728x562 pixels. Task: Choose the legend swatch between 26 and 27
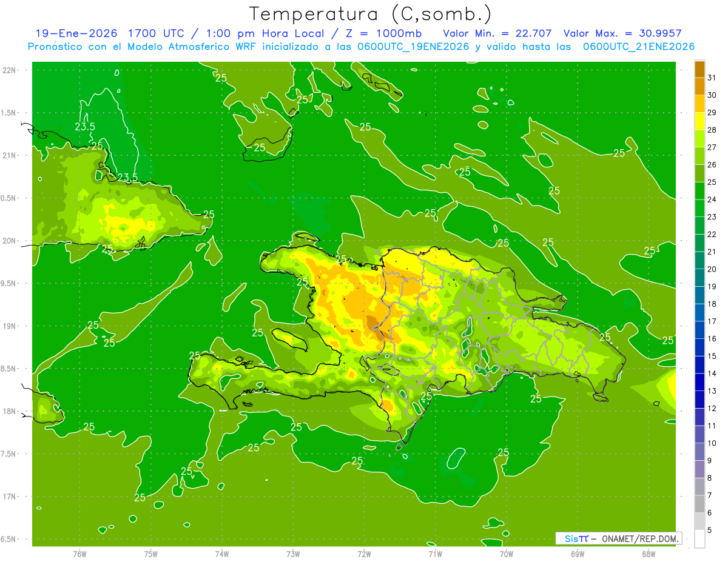click(699, 156)
